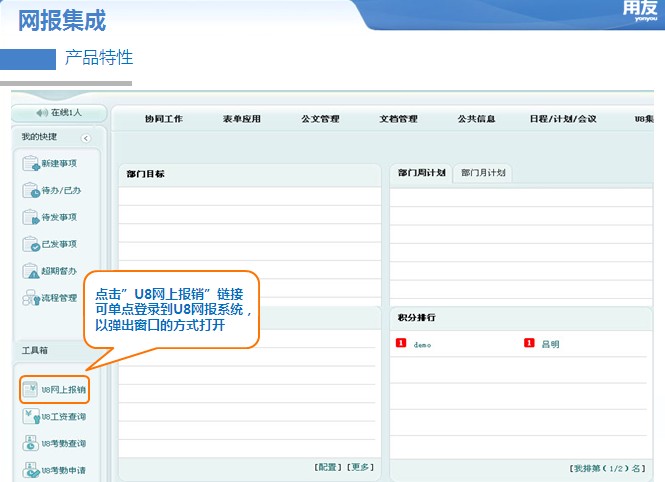This screenshot has height=482, width=665.
Task: Switch to 部门周计划 tab
Action: point(421,173)
